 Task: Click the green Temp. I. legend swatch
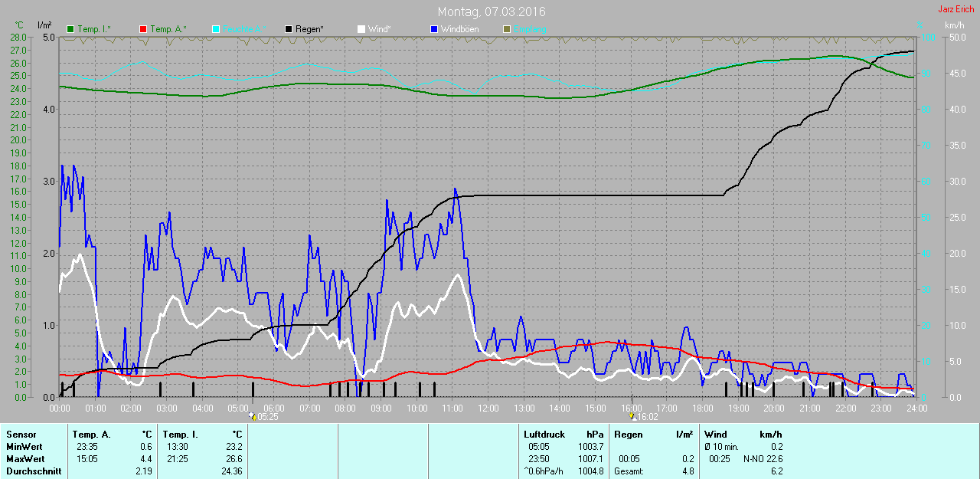click(71, 29)
